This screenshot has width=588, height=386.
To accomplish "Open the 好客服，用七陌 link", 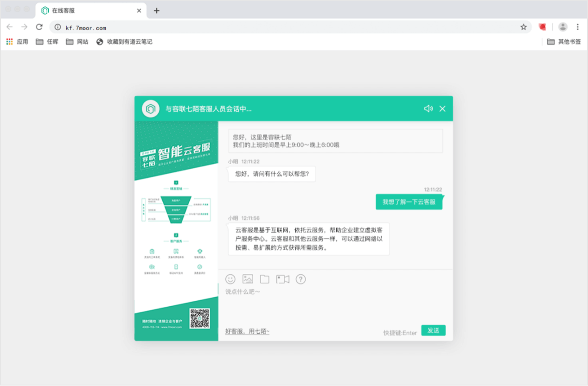I will pos(247,331).
